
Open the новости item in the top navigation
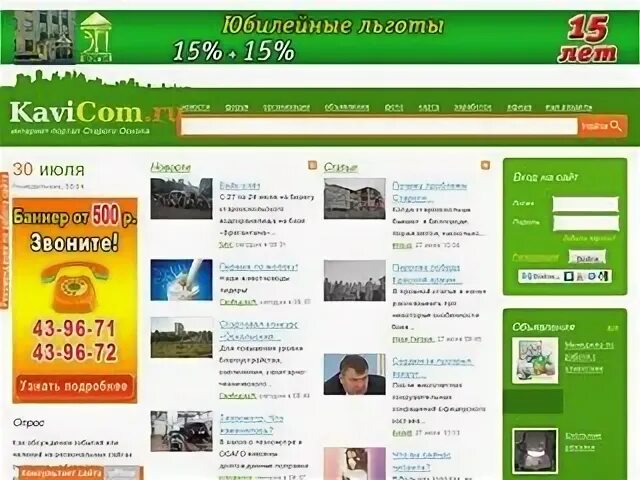click(x=196, y=107)
